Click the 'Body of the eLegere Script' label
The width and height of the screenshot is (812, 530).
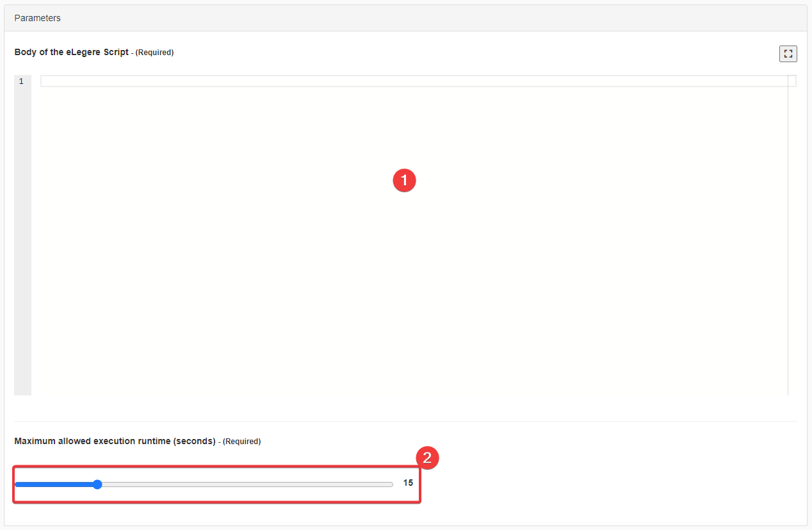pos(71,53)
